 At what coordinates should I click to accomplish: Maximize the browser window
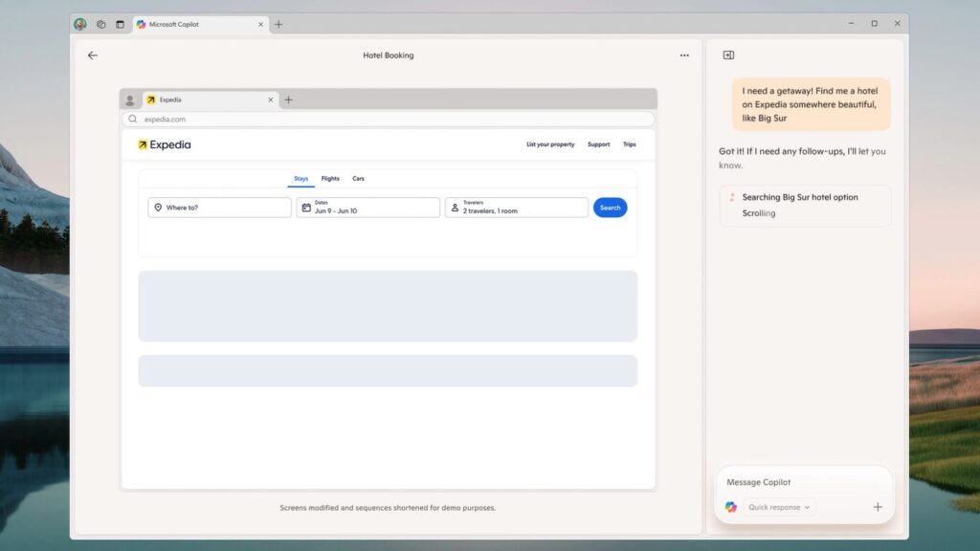tap(875, 24)
